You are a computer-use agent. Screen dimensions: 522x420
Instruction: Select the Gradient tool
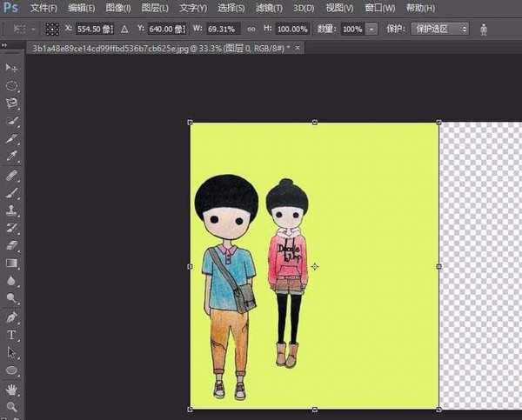coord(12,263)
